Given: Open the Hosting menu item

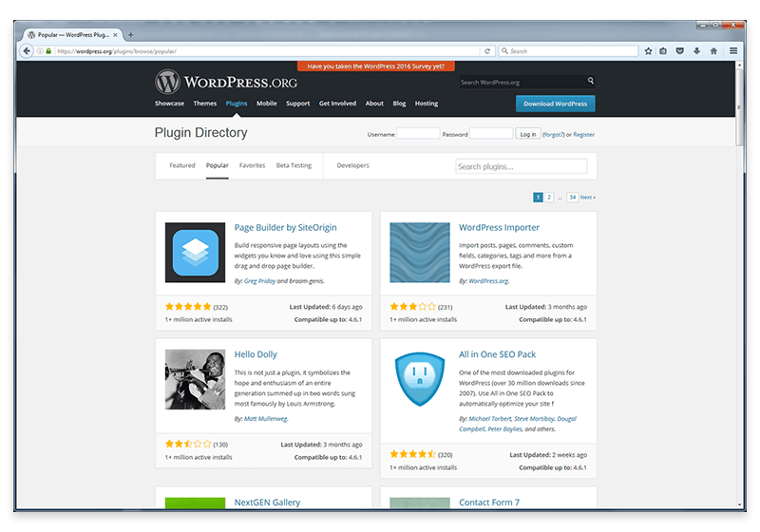Looking at the screenshot, I should pos(426,104).
